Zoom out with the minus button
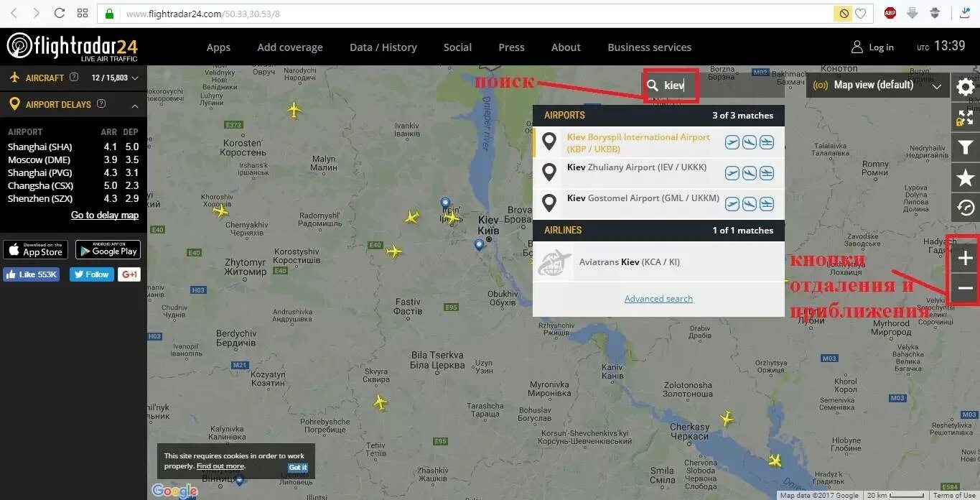Viewport: 980px width, 500px height. [966, 288]
